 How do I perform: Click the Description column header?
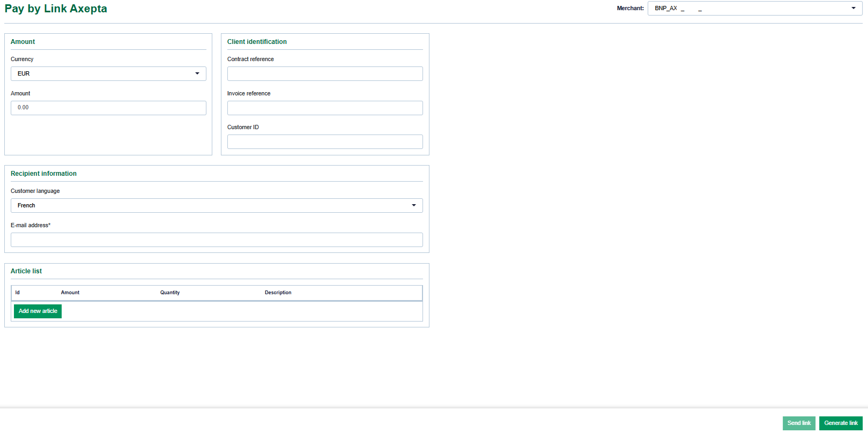pyautogui.click(x=278, y=293)
